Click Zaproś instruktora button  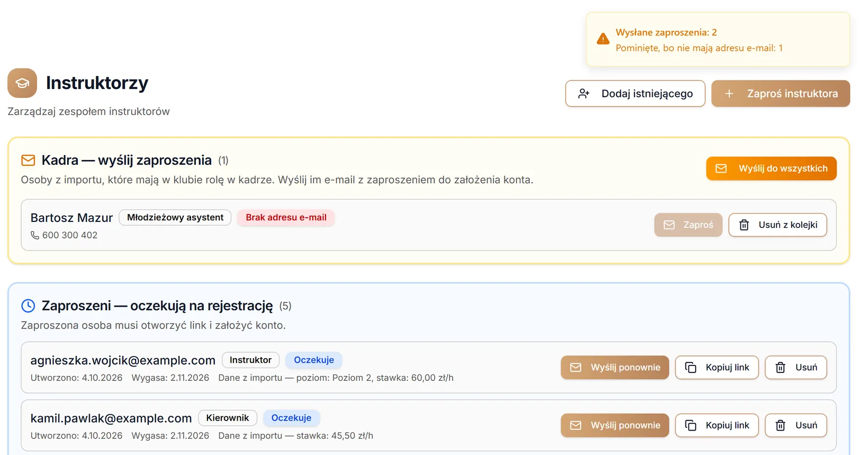[x=781, y=94]
